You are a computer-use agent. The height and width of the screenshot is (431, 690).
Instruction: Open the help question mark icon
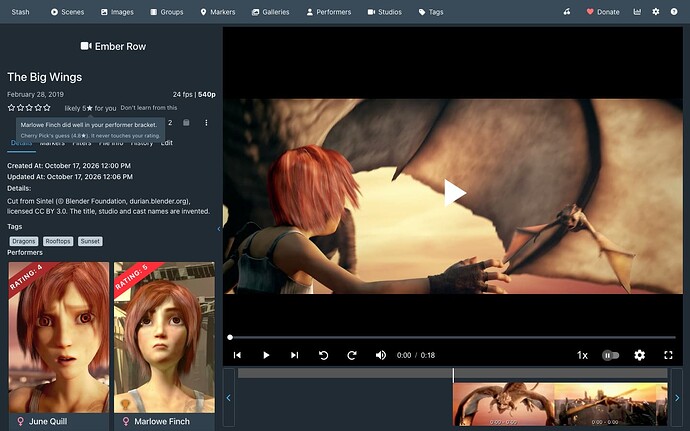[674, 12]
